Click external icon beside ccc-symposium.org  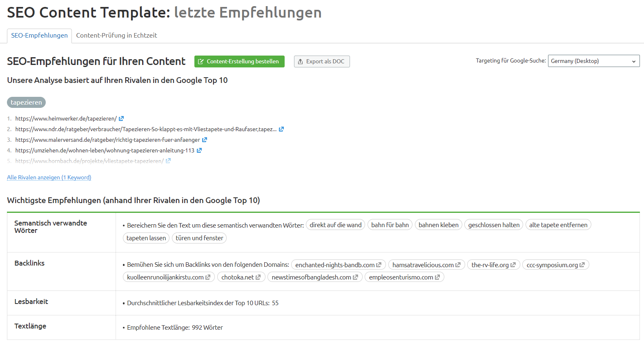point(582,265)
